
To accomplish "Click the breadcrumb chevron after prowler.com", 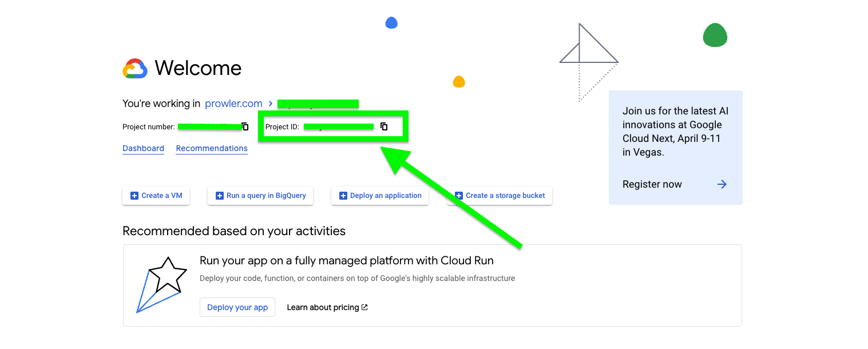I will coord(270,104).
